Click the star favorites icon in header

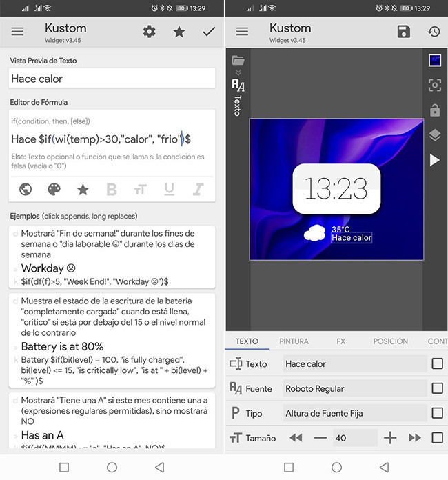point(179,32)
